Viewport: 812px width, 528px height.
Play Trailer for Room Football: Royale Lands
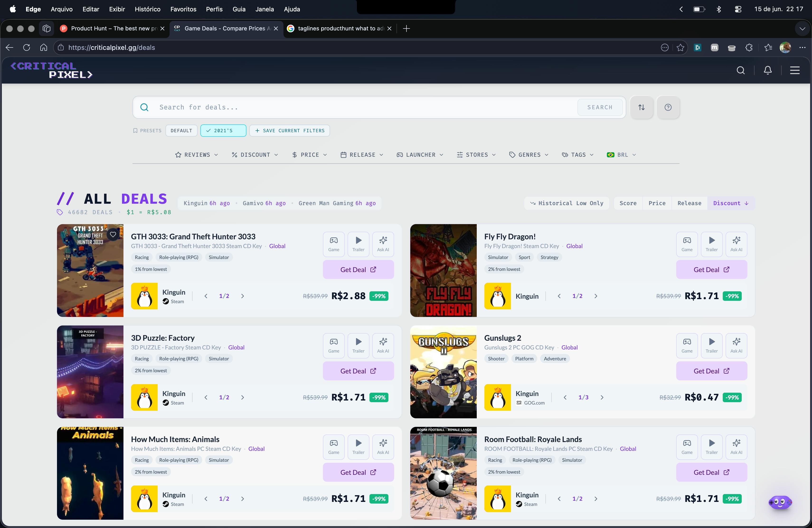click(x=711, y=447)
